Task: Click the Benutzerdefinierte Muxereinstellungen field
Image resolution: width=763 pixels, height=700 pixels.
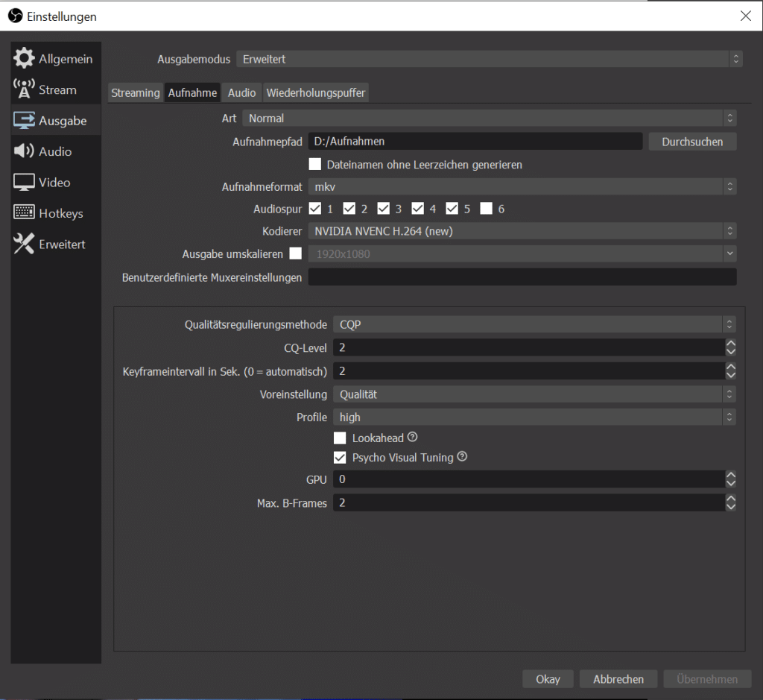Action: point(522,277)
